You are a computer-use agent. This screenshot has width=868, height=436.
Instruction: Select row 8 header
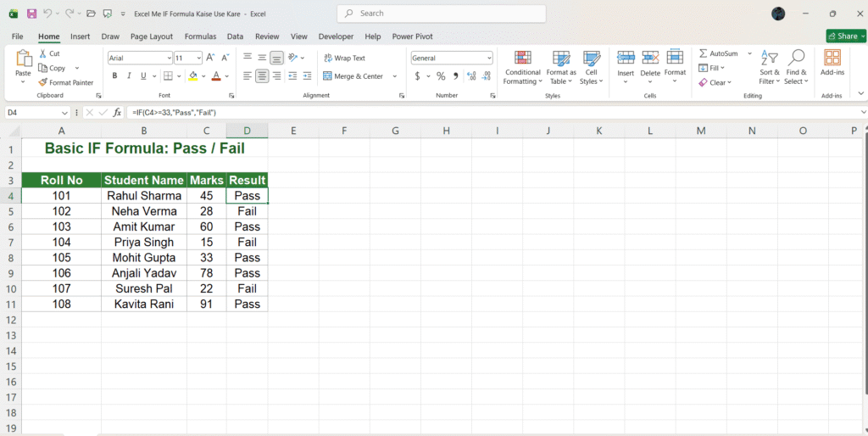point(10,258)
